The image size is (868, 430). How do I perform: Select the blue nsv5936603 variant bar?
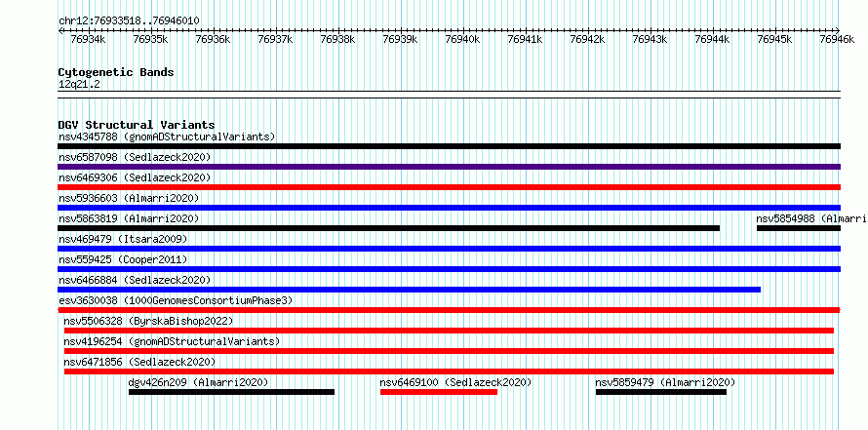coord(449,208)
